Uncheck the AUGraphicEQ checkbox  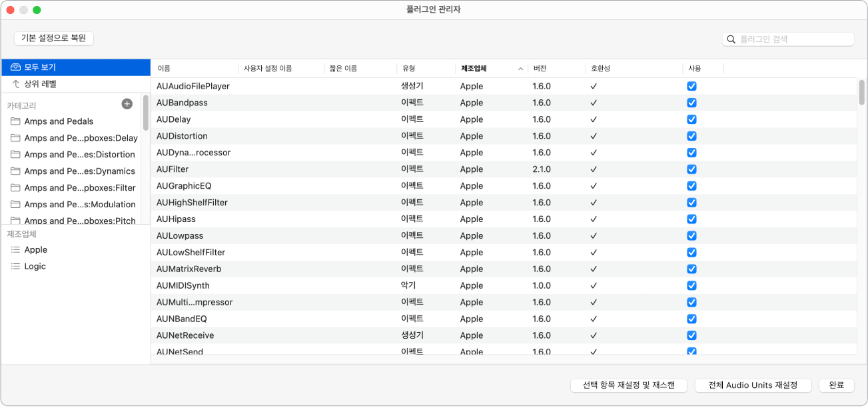click(x=691, y=186)
